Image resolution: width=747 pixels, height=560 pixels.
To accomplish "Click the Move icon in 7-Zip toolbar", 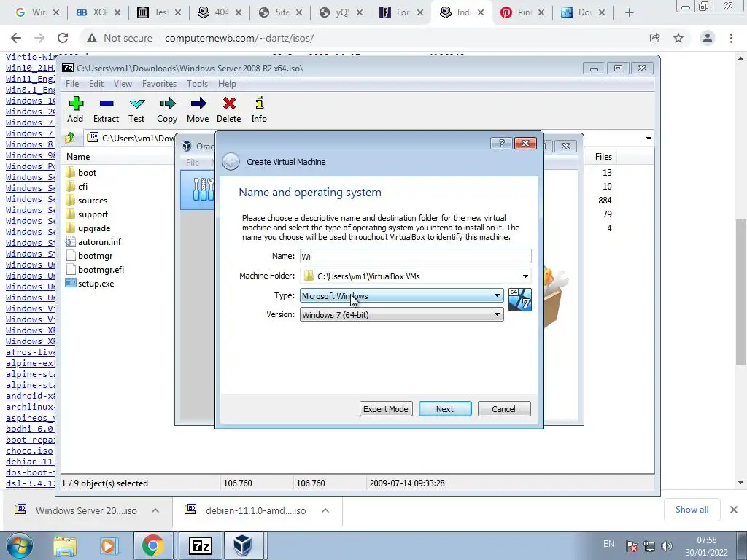I will coord(198,104).
